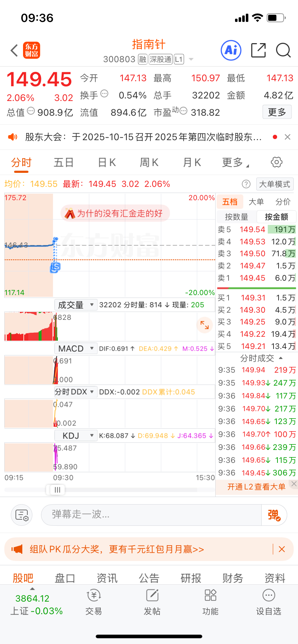Tap the 弹幕走一波 input field
Screen dimensions: 298x644
click(151, 515)
